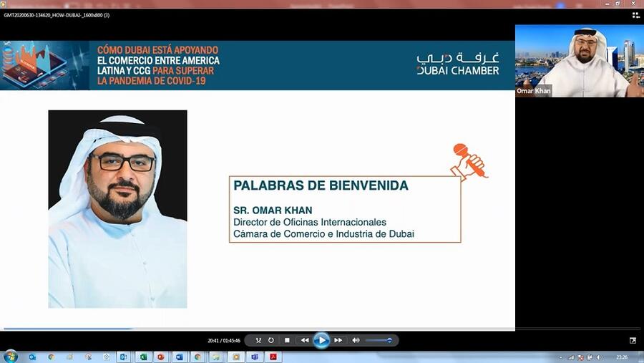The width and height of the screenshot is (644, 363).
Task: Stop the video playback
Action: tap(287, 340)
